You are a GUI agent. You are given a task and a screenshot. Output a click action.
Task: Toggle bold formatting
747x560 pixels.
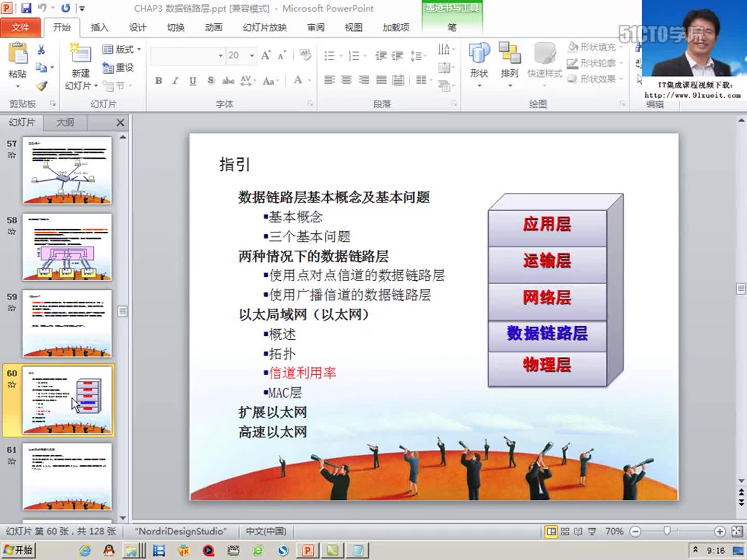pyautogui.click(x=159, y=80)
